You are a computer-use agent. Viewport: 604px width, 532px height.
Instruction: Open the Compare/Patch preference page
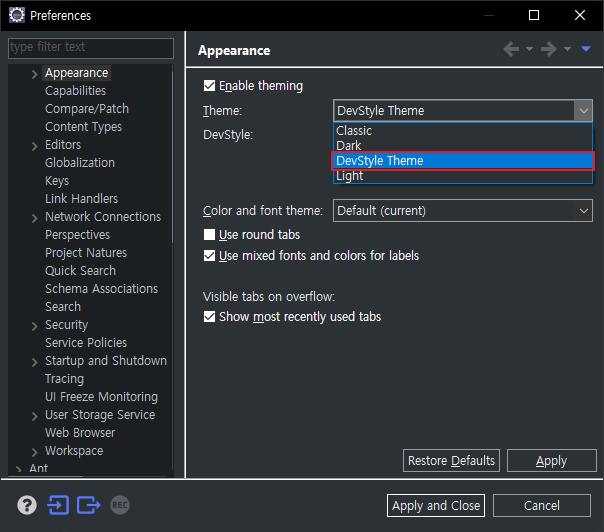click(87, 109)
